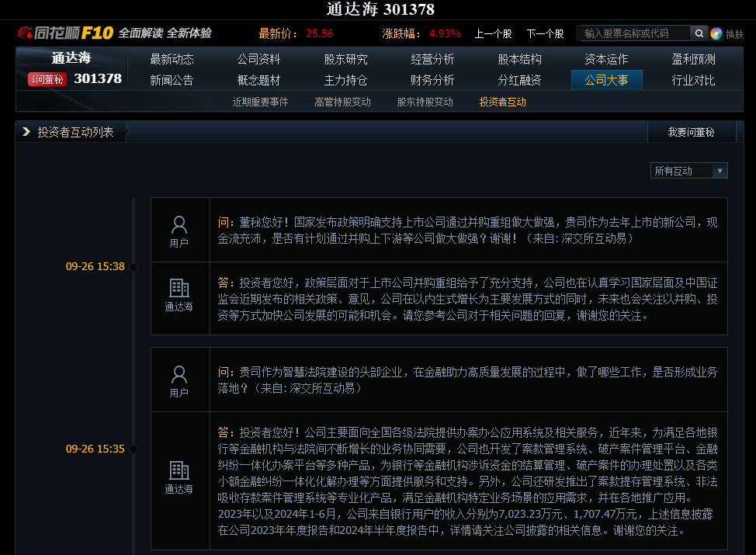The image size is (756, 555).
Task: Open the 盈利预测 tab
Action: click(693, 59)
